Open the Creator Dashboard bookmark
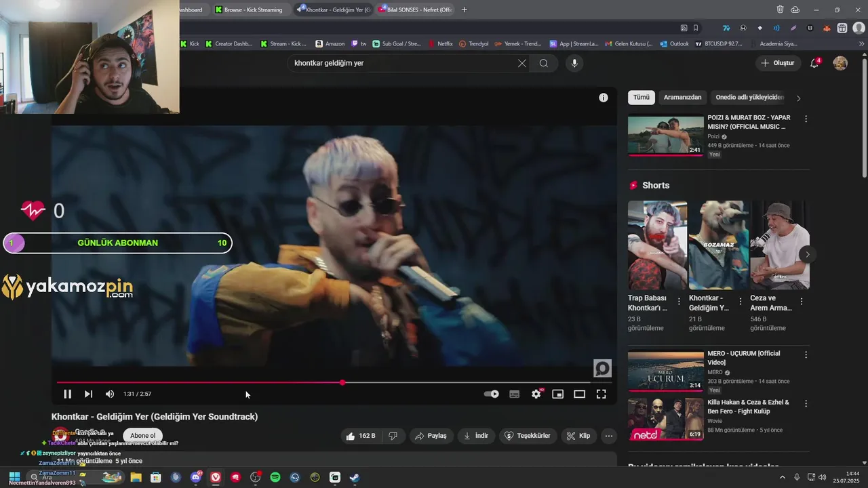868x488 pixels. point(228,43)
